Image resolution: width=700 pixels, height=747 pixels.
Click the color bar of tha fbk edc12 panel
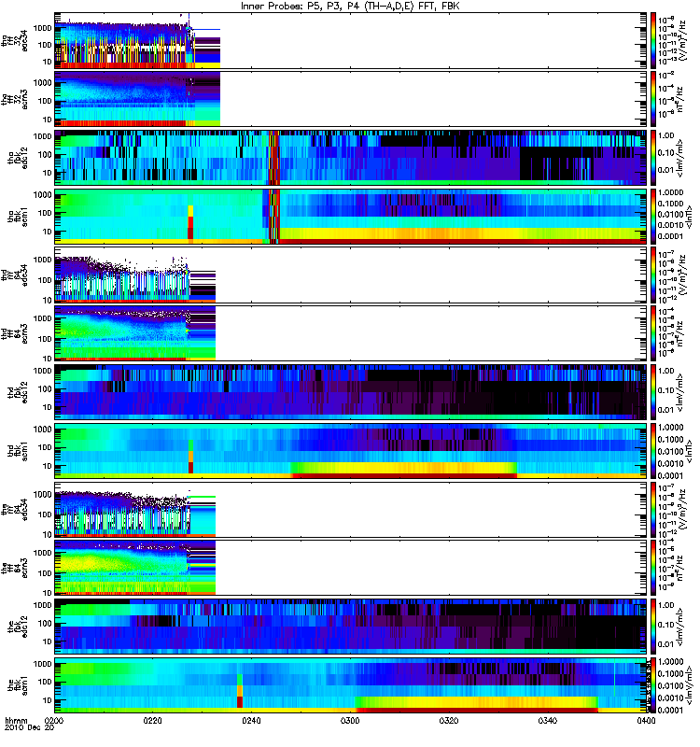point(652,158)
